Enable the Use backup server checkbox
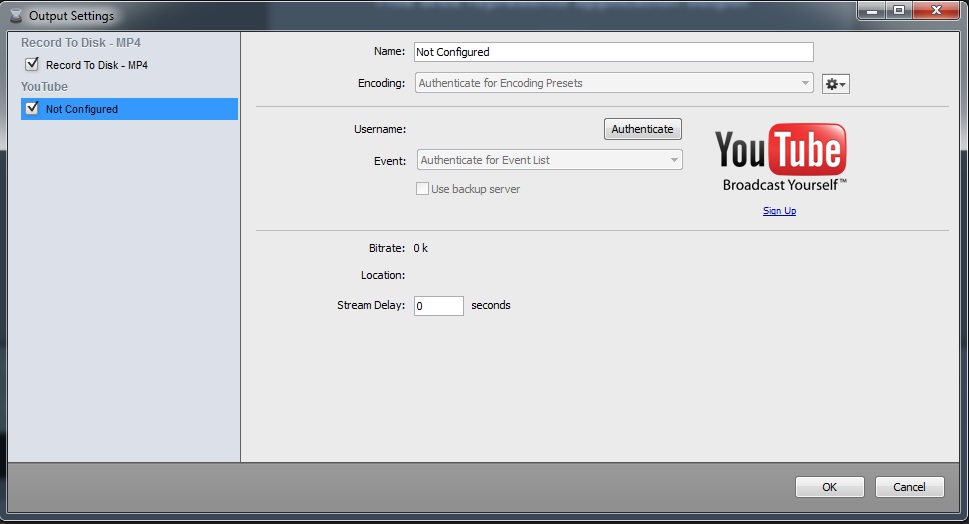Image resolution: width=969 pixels, height=524 pixels. coord(422,189)
